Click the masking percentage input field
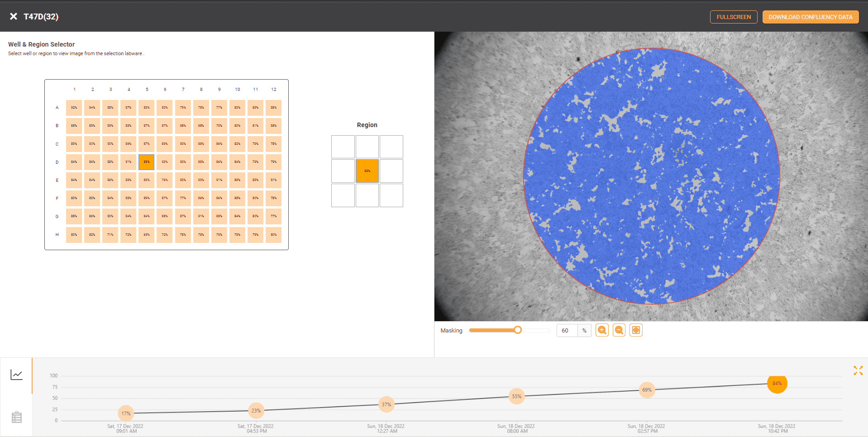The width and height of the screenshot is (868, 437). (x=567, y=331)
